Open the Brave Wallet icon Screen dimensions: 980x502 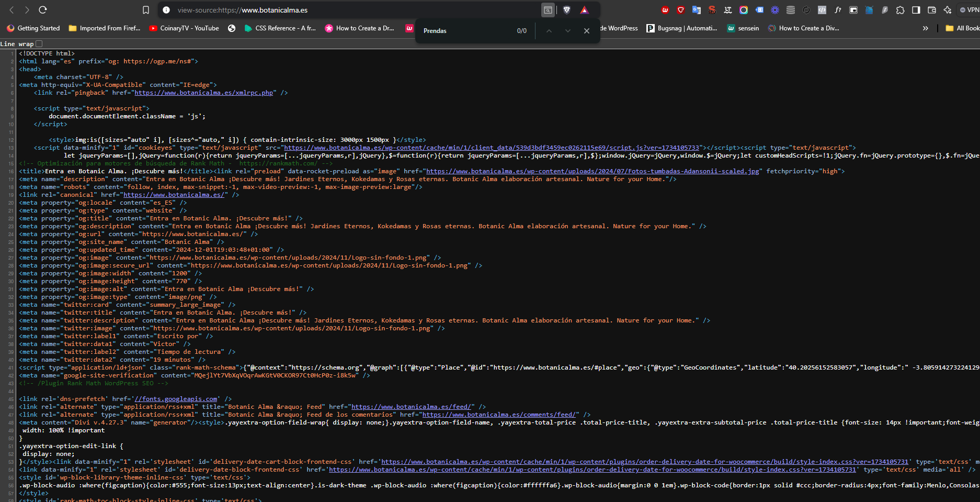tap(932, 10)
